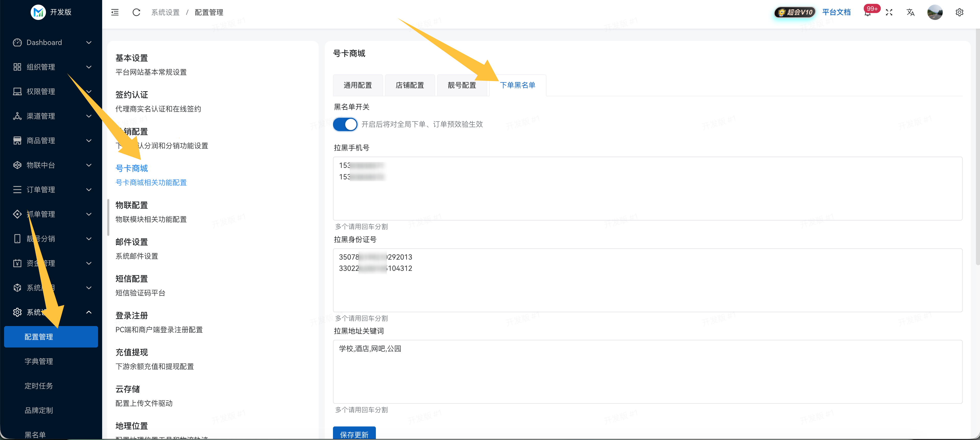980x440 pixels.
Task: Open the notifications bell icon
Action: pyautogui.click(x=867, y=13)
